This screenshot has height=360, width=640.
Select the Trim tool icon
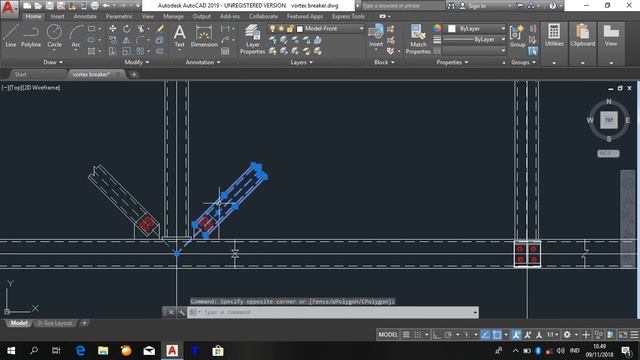[x=140, y=29]
